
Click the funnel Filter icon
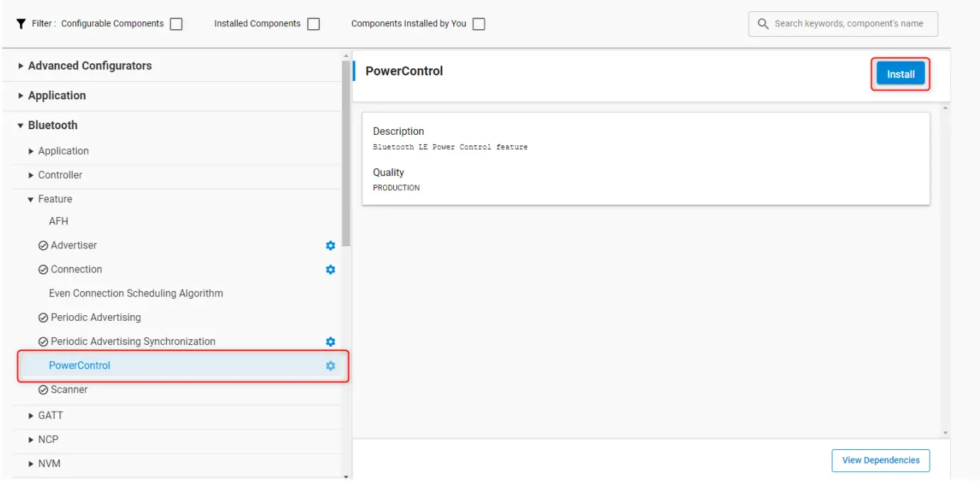[21, 23]
